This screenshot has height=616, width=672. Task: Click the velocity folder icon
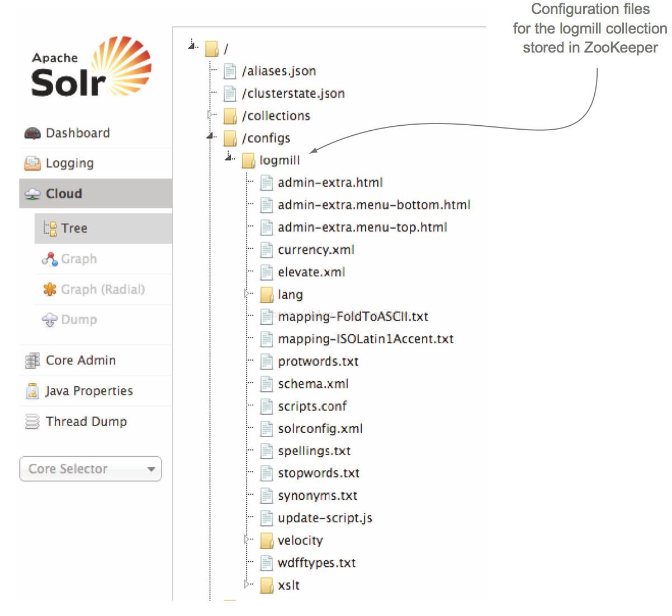click(267, 541)
